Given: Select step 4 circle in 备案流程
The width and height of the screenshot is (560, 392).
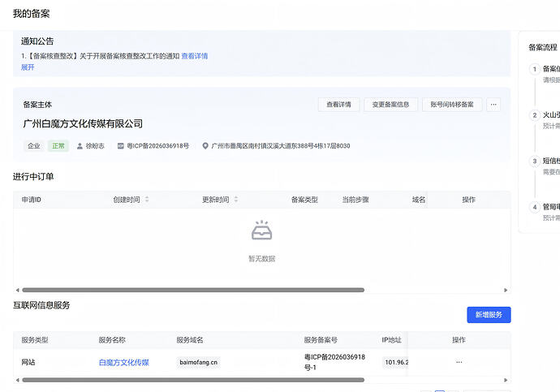Looking at the screenshot, I should [x=535, y=207].
